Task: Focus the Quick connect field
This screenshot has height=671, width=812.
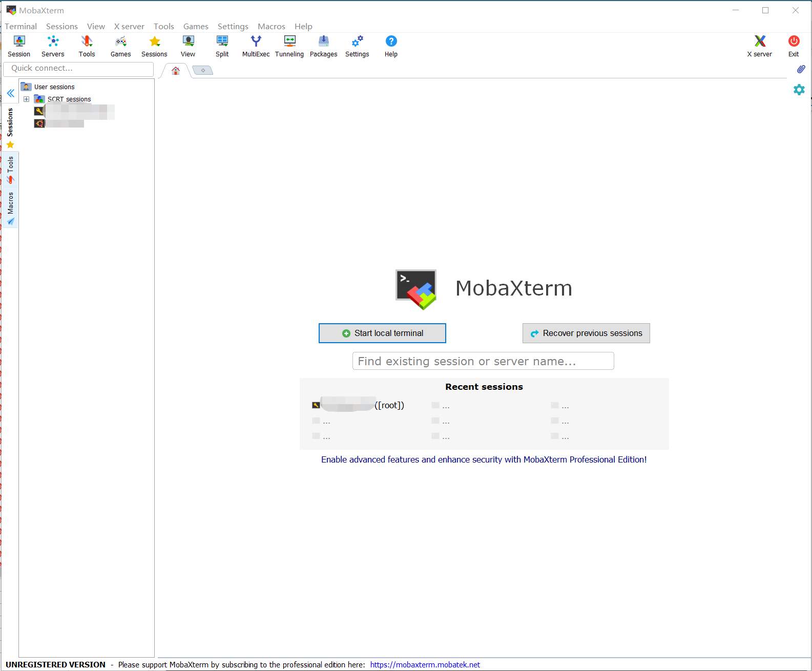Action: [78, 69]
